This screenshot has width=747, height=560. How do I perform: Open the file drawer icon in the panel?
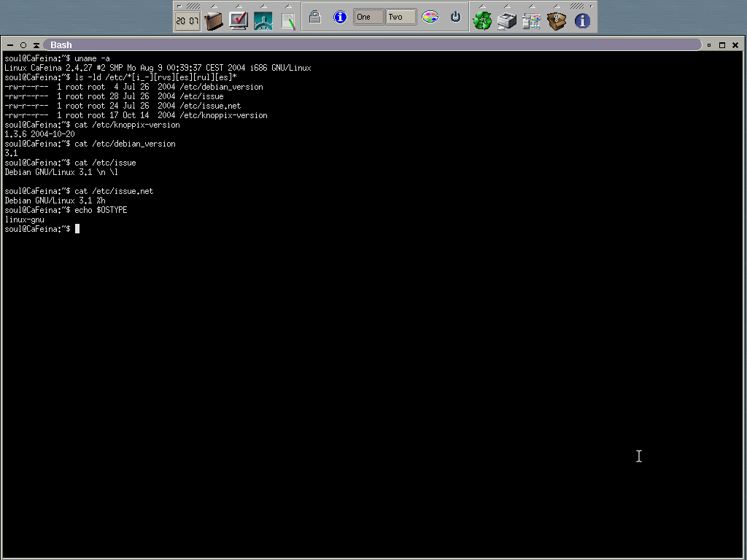(x=214, y=20)
